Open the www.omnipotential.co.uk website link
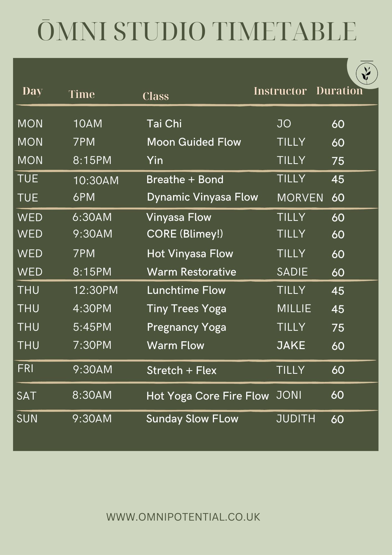The image size is (392, 555). [183, 517]
